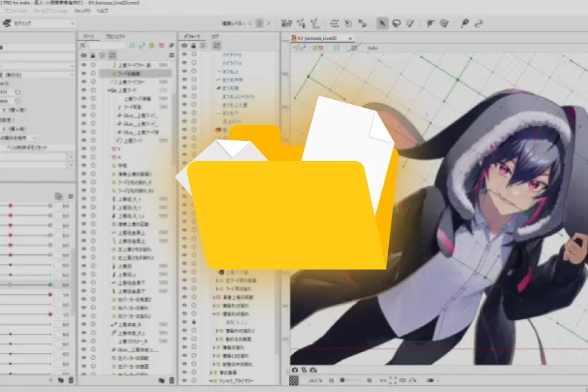Set edit level to 3
Screen dimensions: 588x392
point(268,24)
